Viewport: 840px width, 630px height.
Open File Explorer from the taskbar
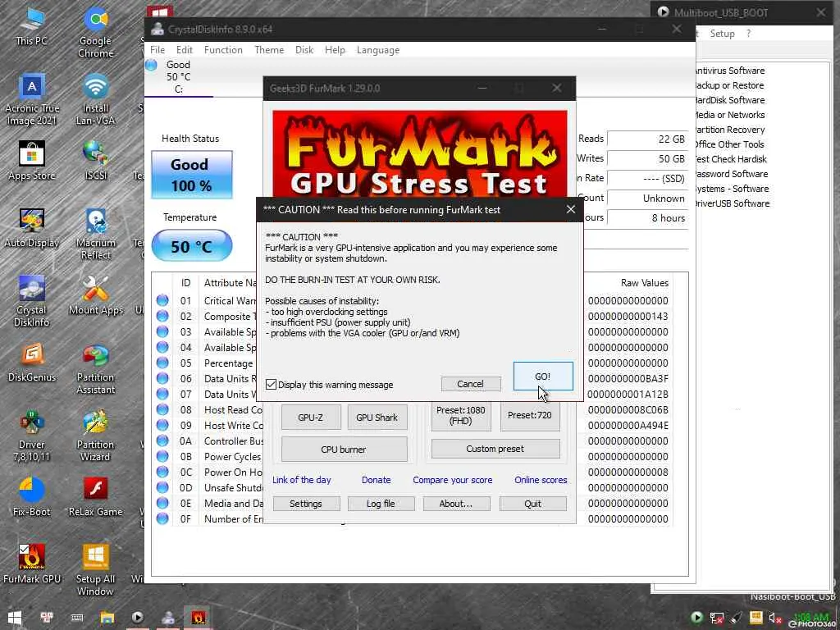107,618
